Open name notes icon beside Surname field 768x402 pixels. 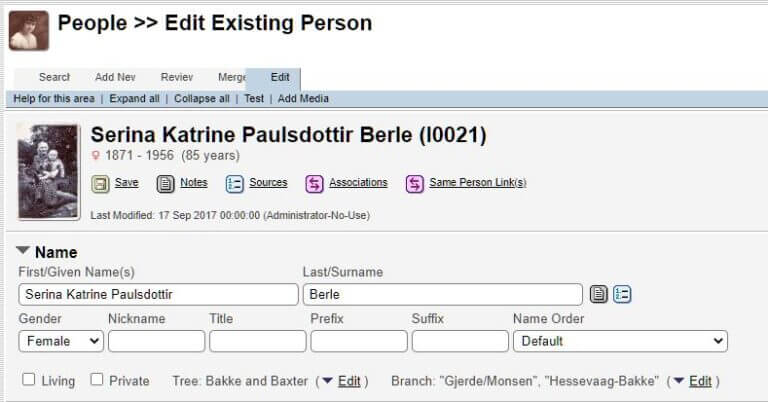click(598, 294)
